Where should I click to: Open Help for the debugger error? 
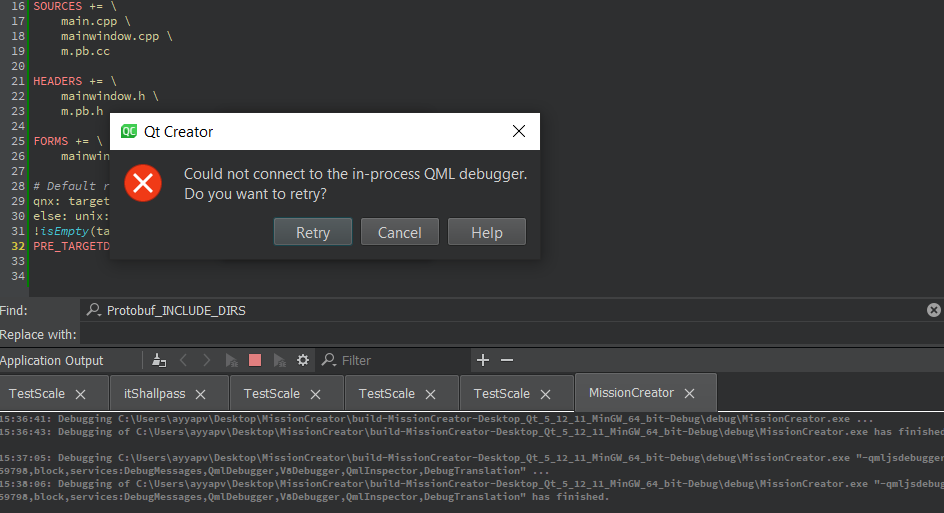[x=486, y=232]
